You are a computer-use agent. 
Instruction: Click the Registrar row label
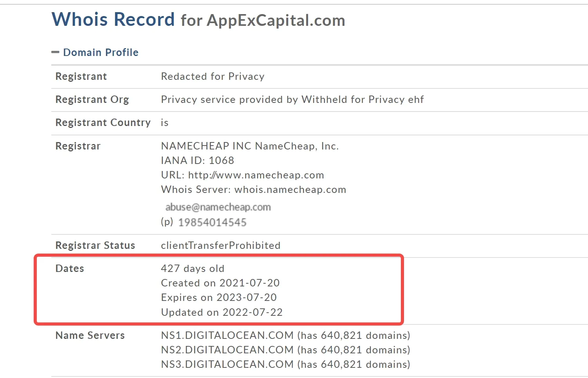coord(78,146)
